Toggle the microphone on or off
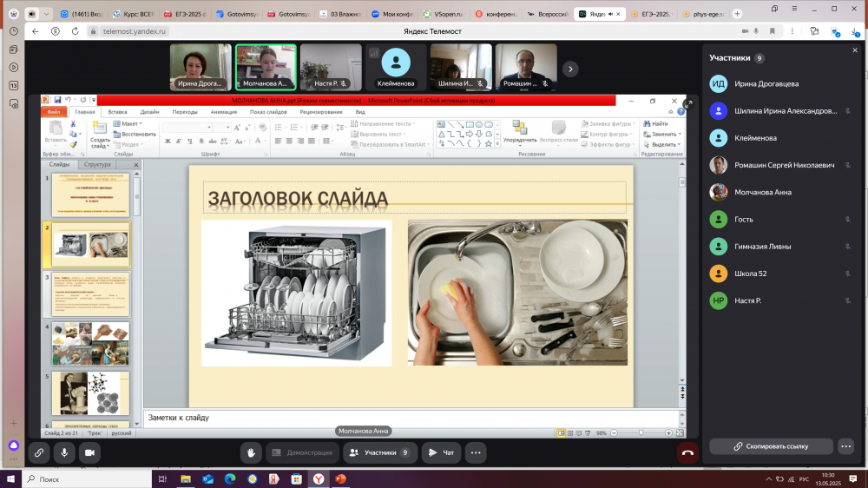This screenshot has height=488, width=868. pyautogui.click(x=63, y=452)
